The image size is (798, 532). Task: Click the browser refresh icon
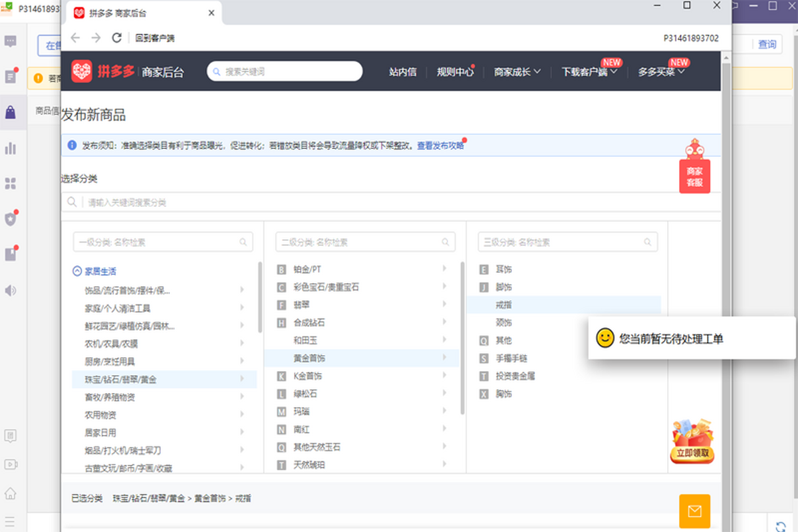click(116, 38)
